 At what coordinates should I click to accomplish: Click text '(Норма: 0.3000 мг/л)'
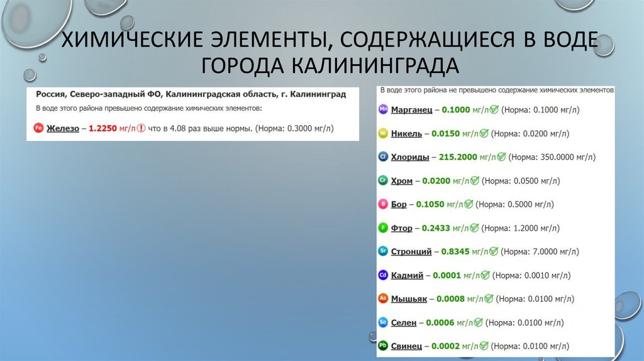pos(294,128)
